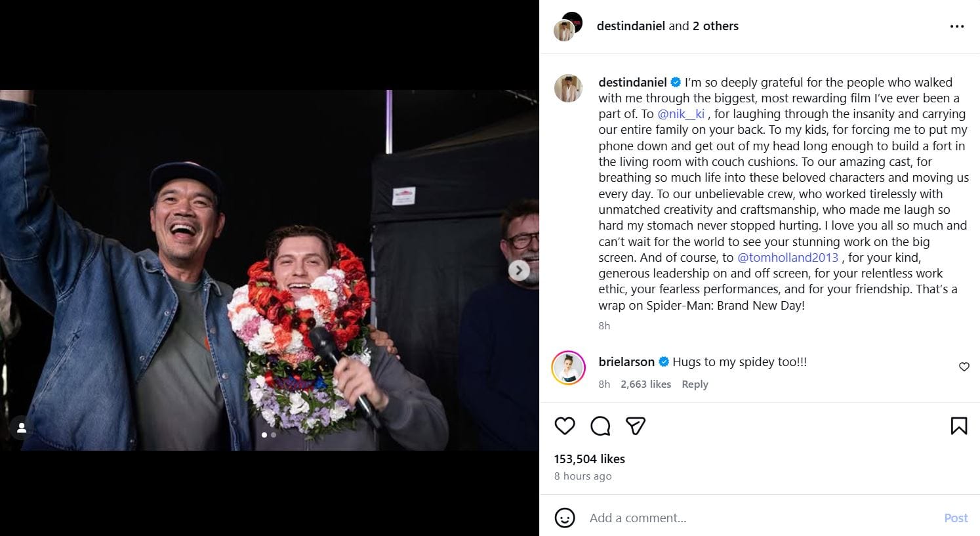Like brielarson's comment with small heart

pos(964,367)
